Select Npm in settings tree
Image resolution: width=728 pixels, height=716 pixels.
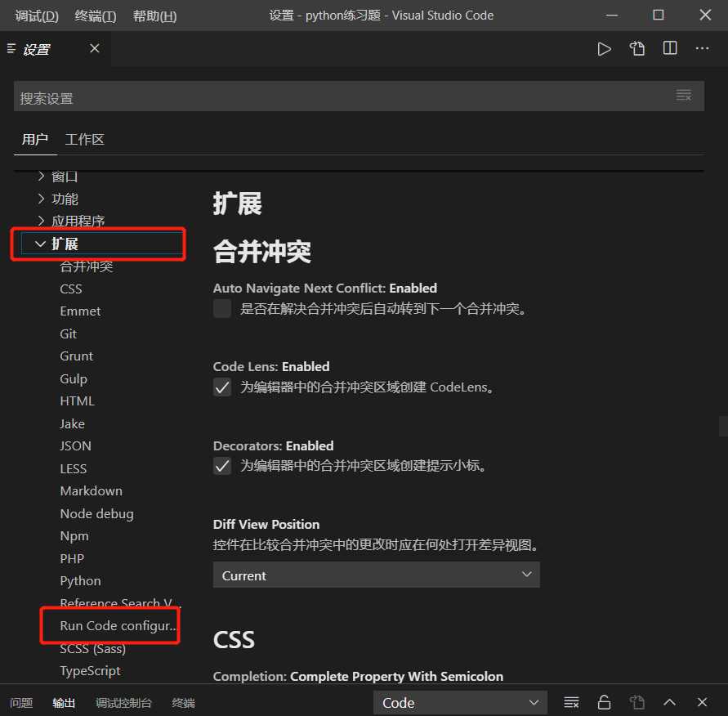[74, 536]
